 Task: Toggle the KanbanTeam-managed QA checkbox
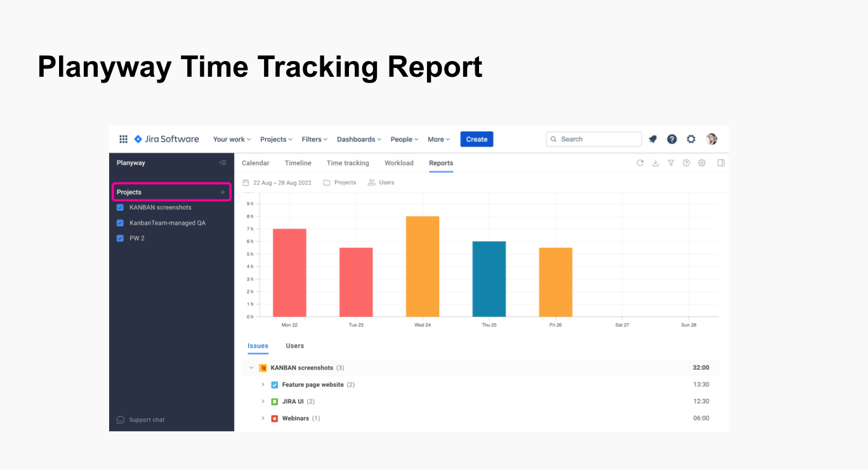pyautogui.click(x=120, y=223)
